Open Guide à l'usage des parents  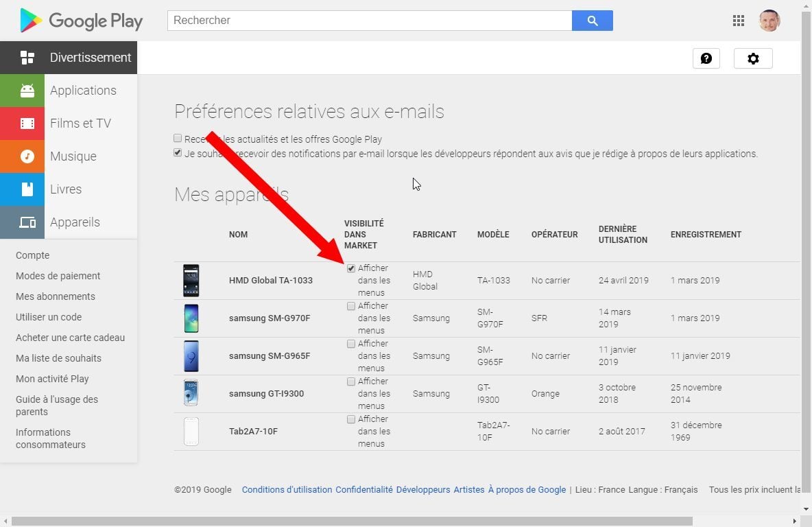click(56, 406)
